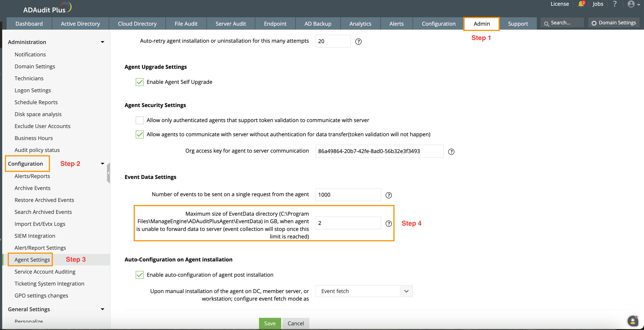Click help icon beside events per request field
This screenshot has width=644, height=330.
click(x=389, y=195)
